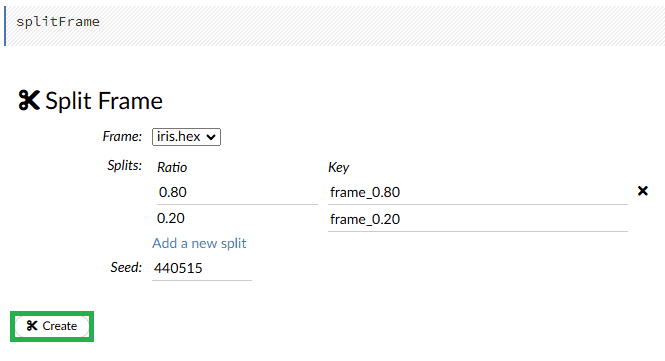Screen dimensions: 665x361
Task: Click the scissors icon inside Create button
Action: click(x=32, y=326)
